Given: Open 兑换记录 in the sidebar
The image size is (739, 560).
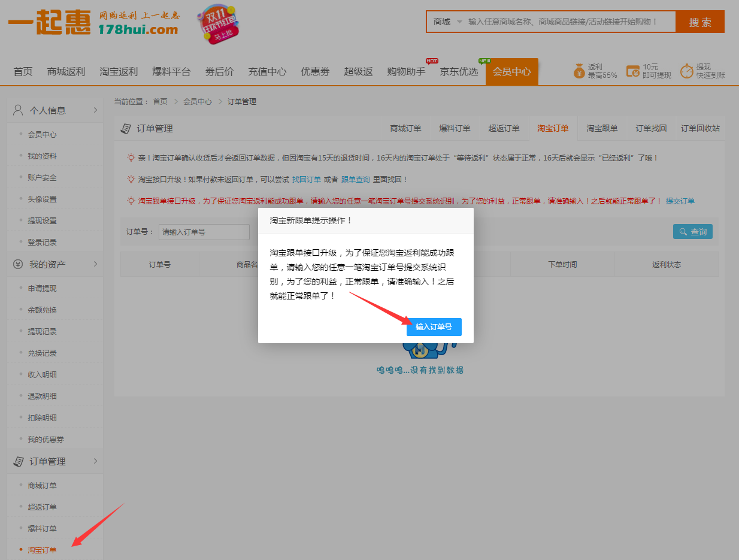Looking at the screenshot, I should [42, 353].
